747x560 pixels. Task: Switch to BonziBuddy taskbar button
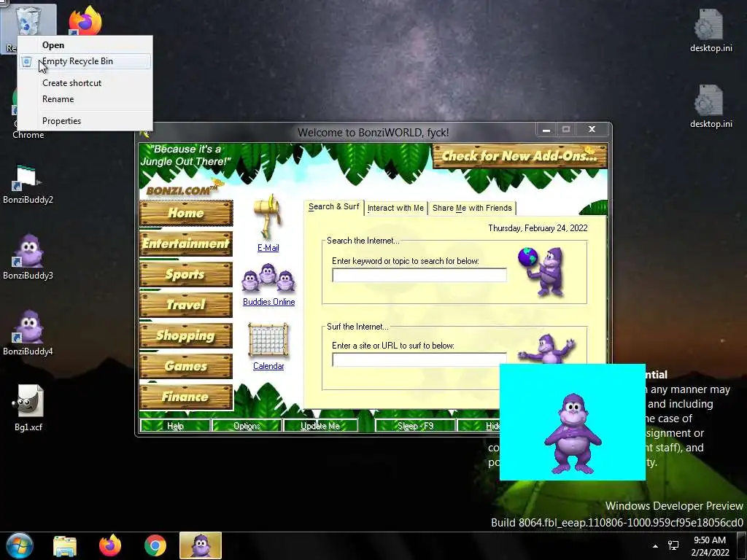[x=201, y=545]
